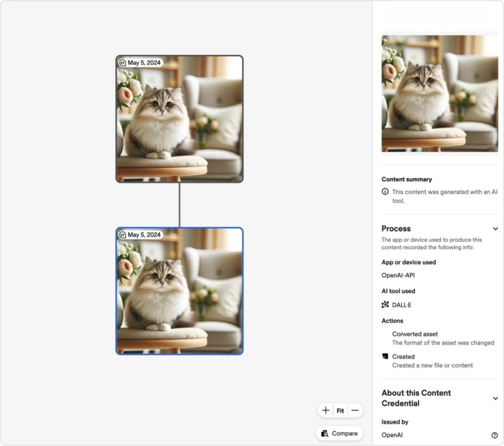Click the 'Created a new file or content' text

pyautogui.click(x=432, y=365)
